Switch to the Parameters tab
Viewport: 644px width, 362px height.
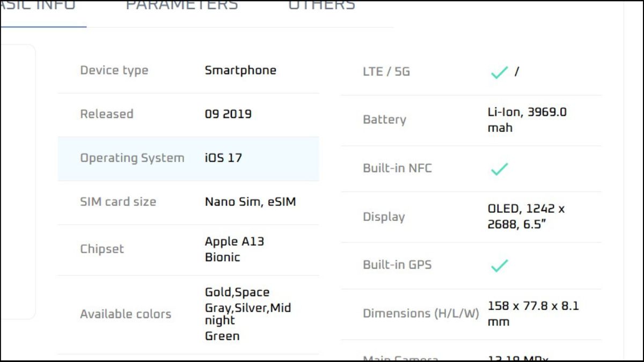(182, 6)
